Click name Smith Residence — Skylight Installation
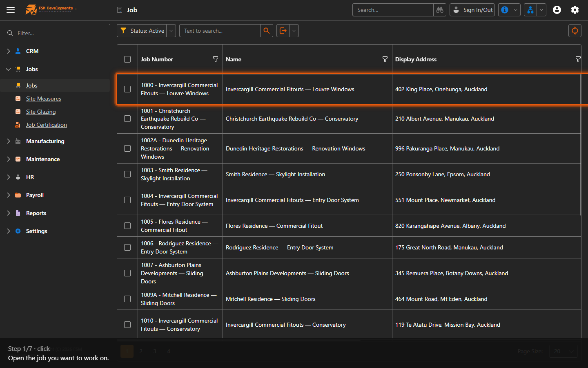588x368 pixels. pyautogui.click(x=276, y=174)
